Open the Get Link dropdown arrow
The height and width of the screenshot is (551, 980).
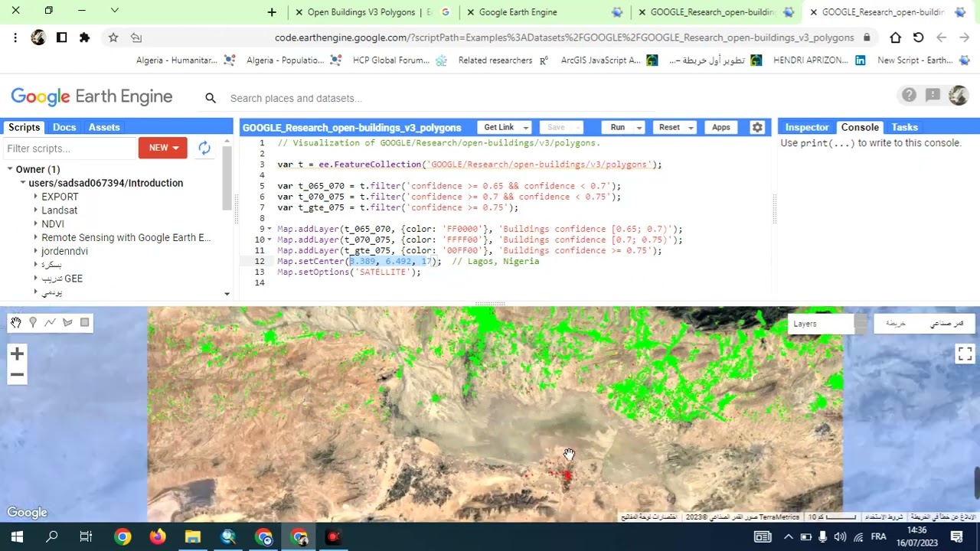525,128
